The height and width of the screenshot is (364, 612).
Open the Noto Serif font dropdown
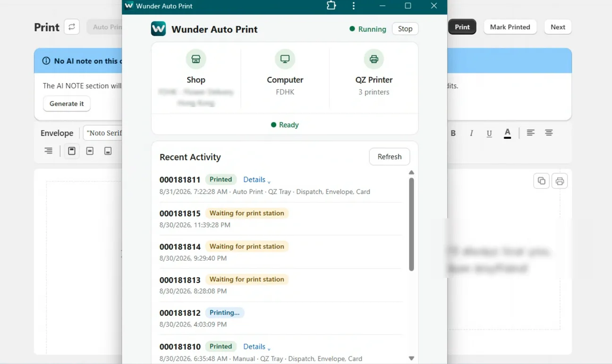click(x=102, y=133)
